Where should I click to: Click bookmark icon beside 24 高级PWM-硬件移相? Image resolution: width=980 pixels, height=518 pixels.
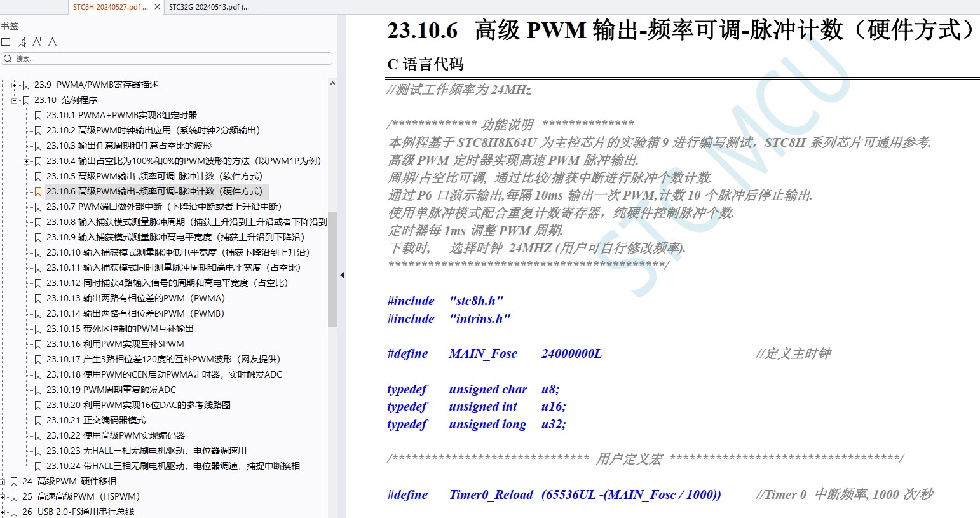tap(14, 481)
